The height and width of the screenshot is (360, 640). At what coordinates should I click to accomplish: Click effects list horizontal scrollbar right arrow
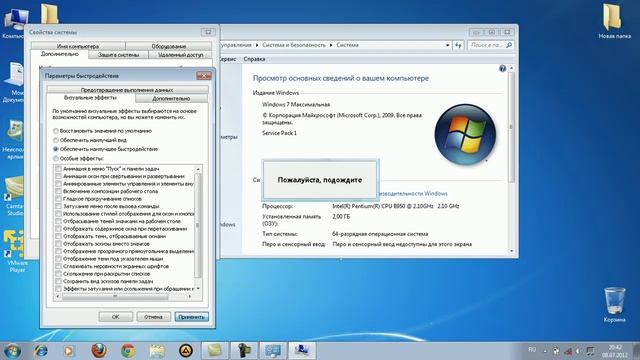(x=190, y=297)
